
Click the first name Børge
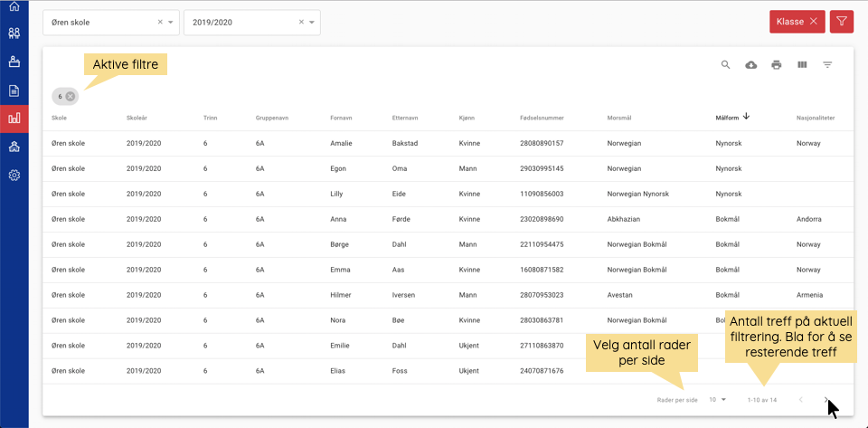[x=341, y=244]
